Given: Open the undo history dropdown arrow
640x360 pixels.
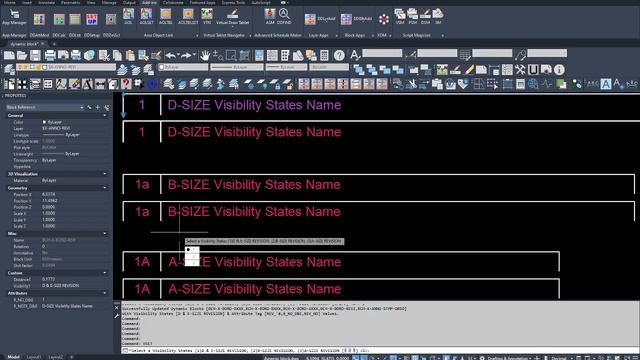Looking at the screenshot, I should pyautogui.click(x=178, y=55).
